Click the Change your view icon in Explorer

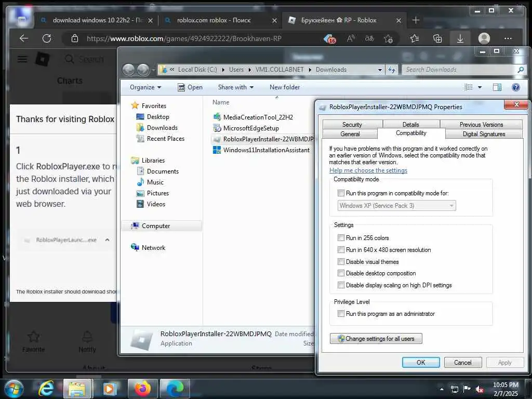(469, 87)
